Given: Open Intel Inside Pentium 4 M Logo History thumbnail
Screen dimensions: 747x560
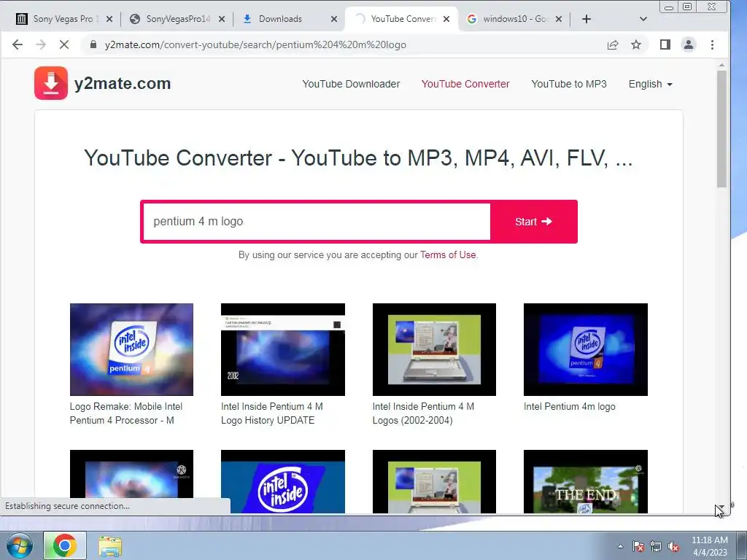Looking at the screenshot, I should [x=283, y=349].
